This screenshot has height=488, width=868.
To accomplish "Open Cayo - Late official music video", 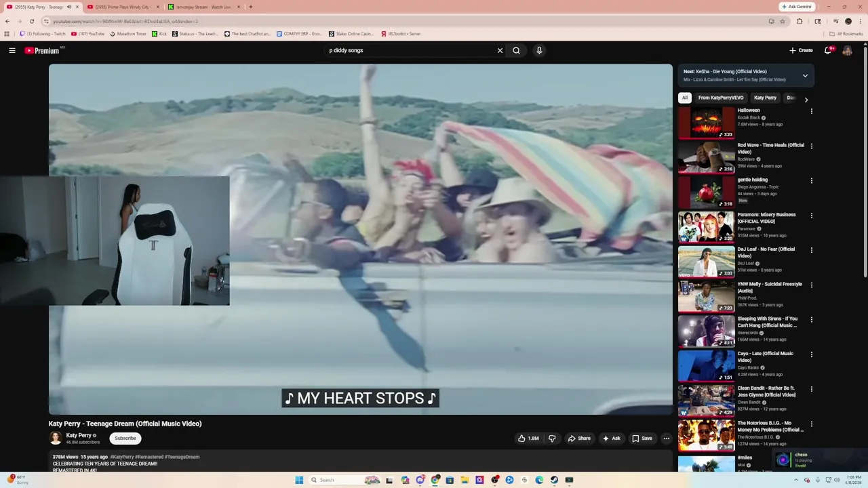I will [x=766, y=357].
